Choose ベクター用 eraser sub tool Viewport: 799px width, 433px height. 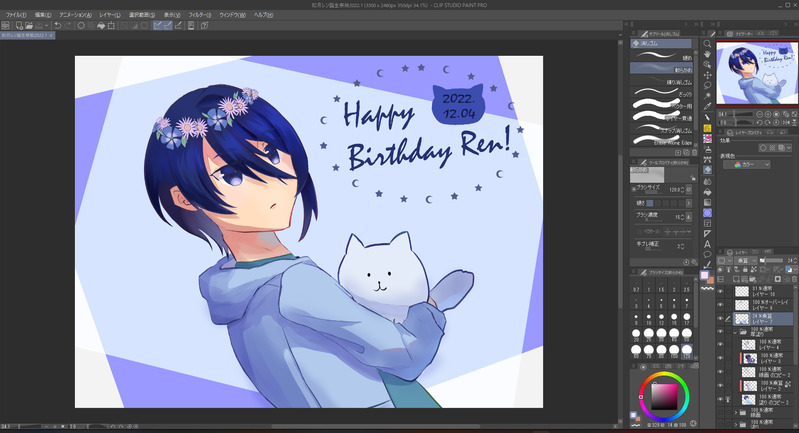pyautogui.click(x=661, y=105)
